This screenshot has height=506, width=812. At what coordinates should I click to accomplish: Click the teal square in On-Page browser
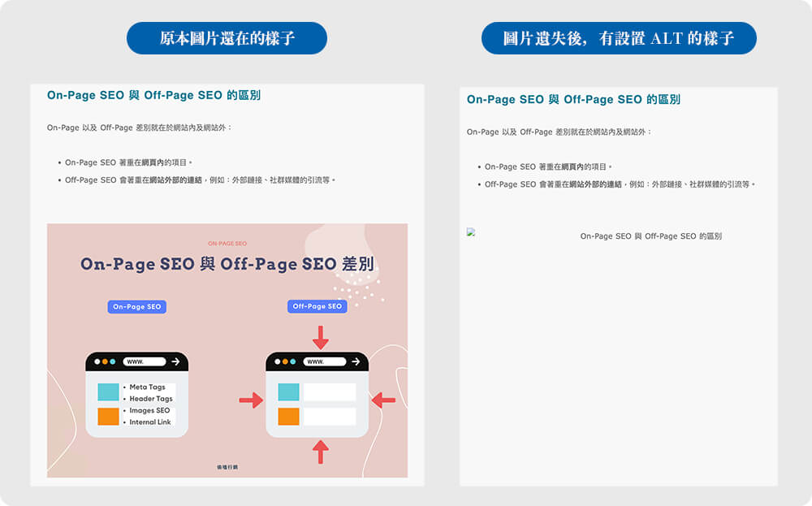108,392
